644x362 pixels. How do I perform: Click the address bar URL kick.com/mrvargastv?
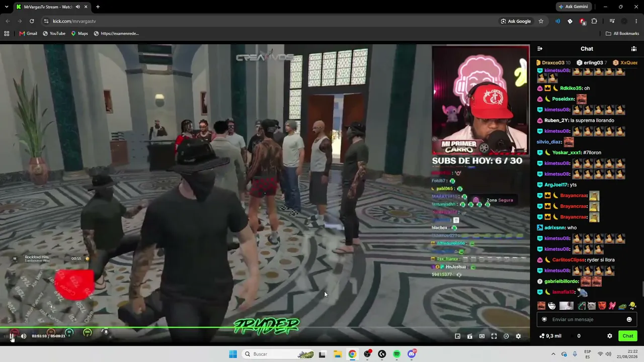(x=74, y=21)
